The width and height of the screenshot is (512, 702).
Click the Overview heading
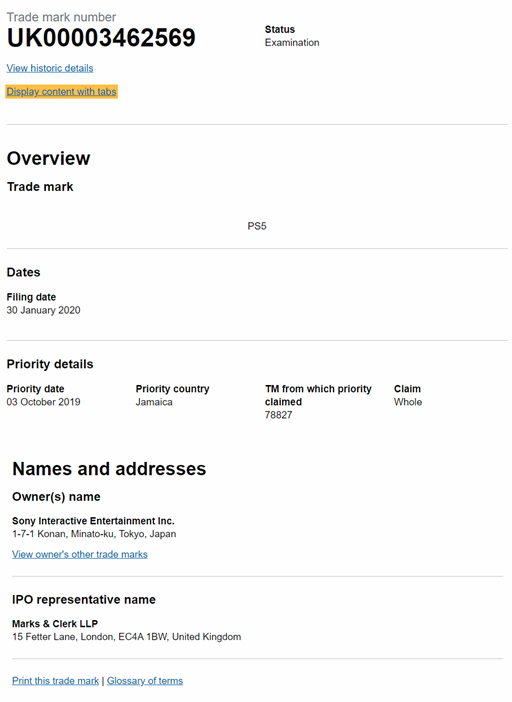(x=48, y=158)
